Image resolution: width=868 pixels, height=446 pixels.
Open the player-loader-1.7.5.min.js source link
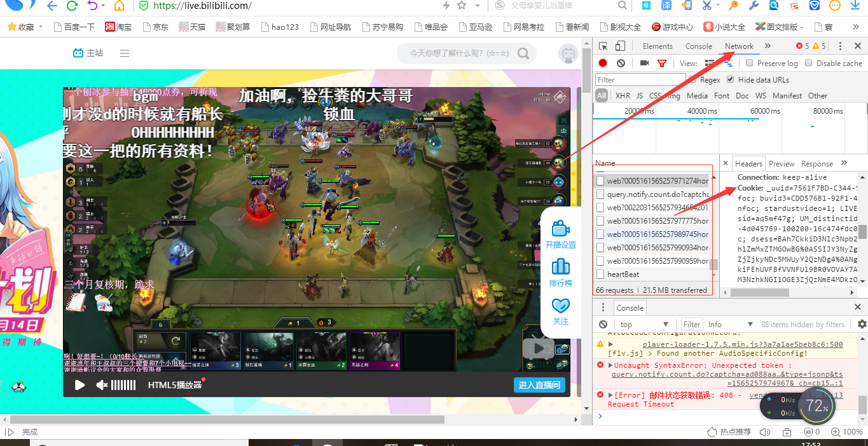tap(743, 344)
